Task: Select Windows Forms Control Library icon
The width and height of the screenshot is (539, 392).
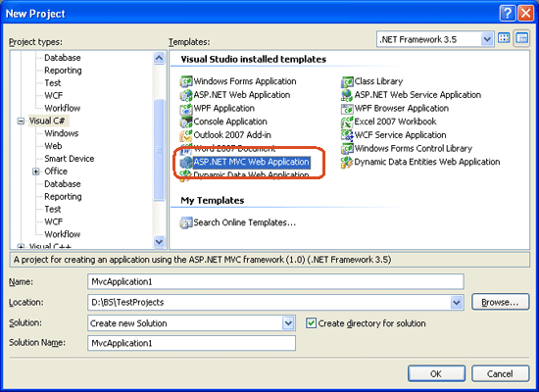Action: pyautogui.click(x=347, y=149)
